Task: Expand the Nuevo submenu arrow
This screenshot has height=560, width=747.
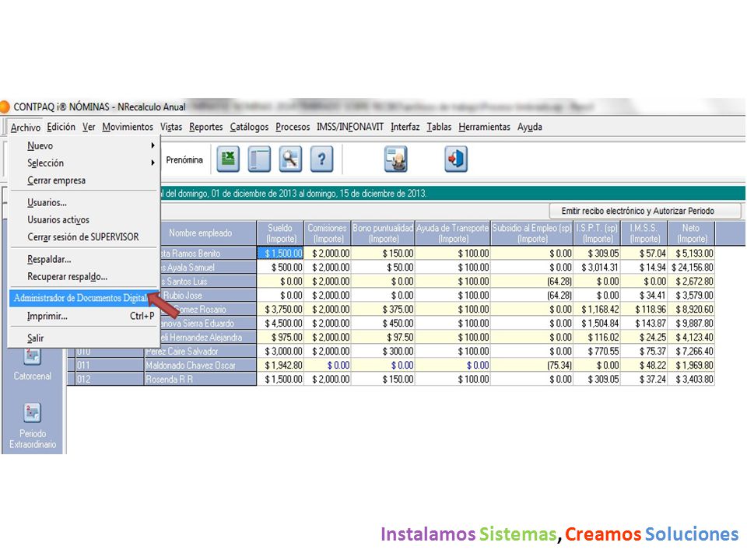Action: (x=153, y=145)
